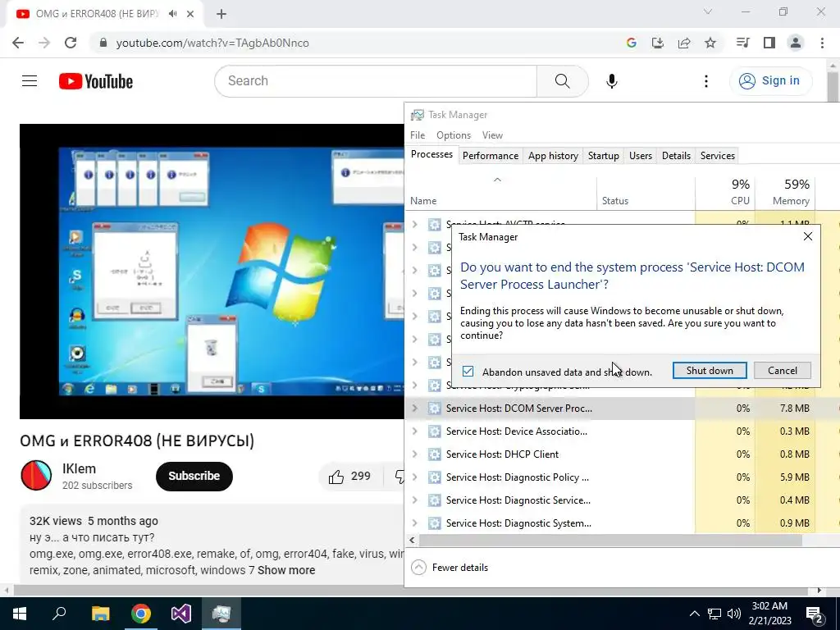Click the Chrome address bar URL
The width and height of the screenshot is (840, 630).
pos(212,43)
